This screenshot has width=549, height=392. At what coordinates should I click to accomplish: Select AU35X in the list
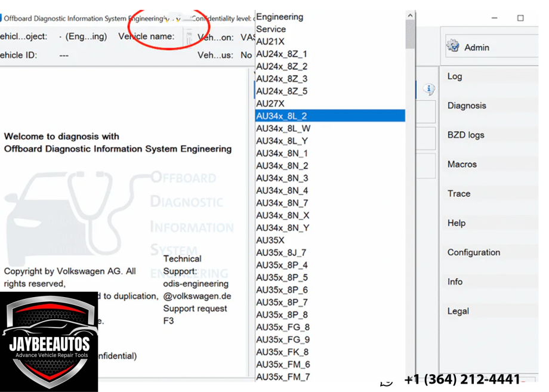point(330,240)
